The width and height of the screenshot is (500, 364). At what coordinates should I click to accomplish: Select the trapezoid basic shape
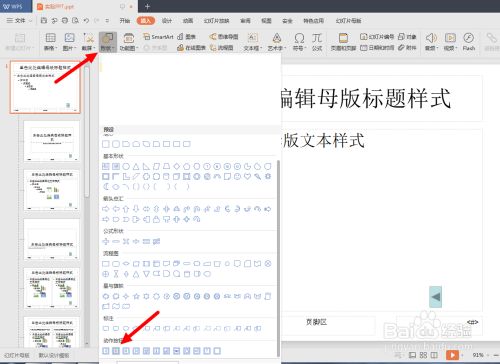click(166, 166)
